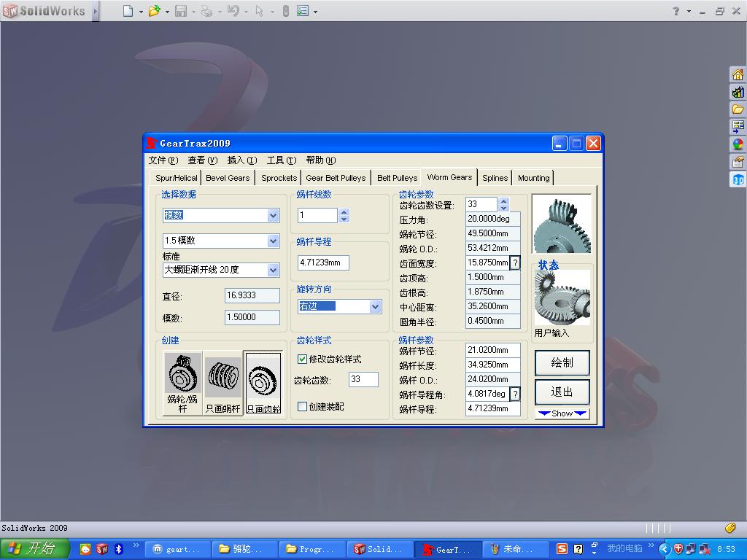Increase the 蜗杆线数 spinner value
The width and height of the screenshot is (747, 560).
click(344, 211)
